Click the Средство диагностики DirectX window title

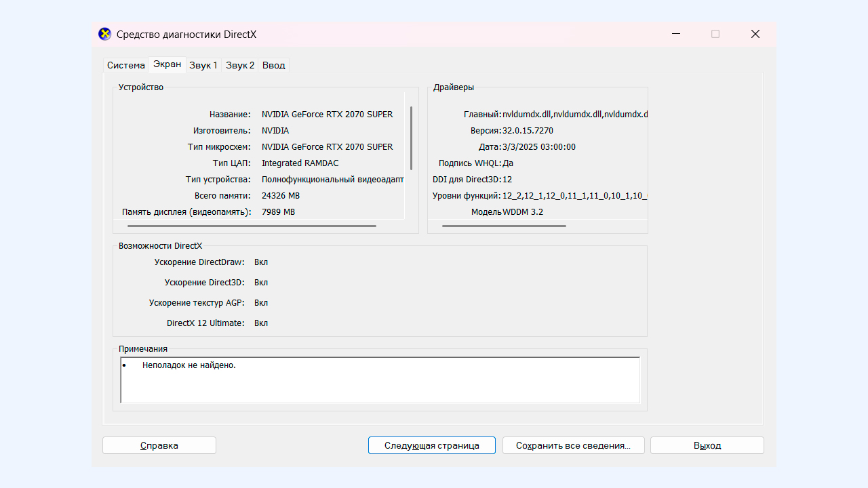[x=186, y=34]
